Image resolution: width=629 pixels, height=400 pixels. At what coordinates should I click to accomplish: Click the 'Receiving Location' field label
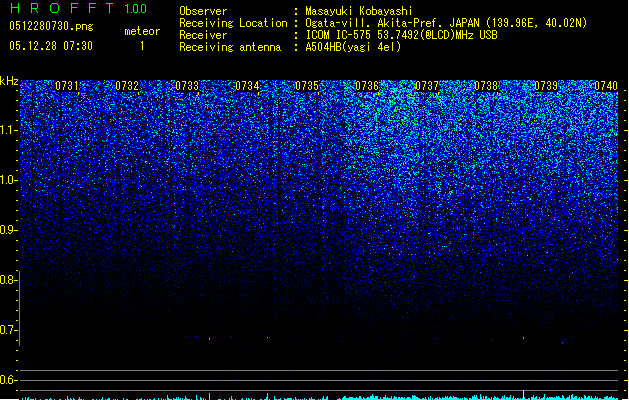233,23
